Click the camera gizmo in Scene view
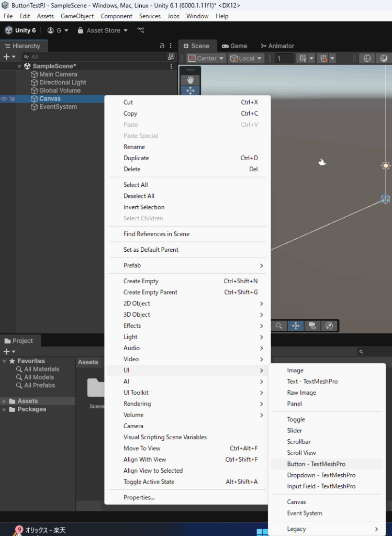The image size is (392, 536). 322,162
